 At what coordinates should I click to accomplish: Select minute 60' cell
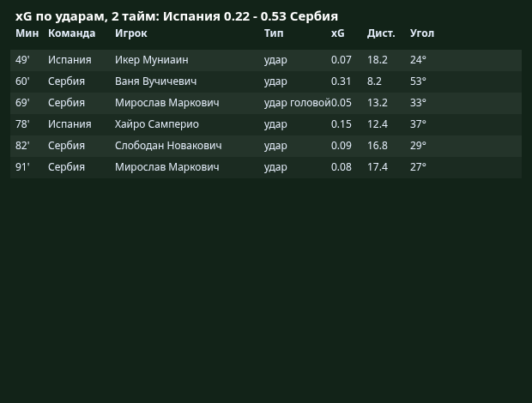[x=22, y=81]
